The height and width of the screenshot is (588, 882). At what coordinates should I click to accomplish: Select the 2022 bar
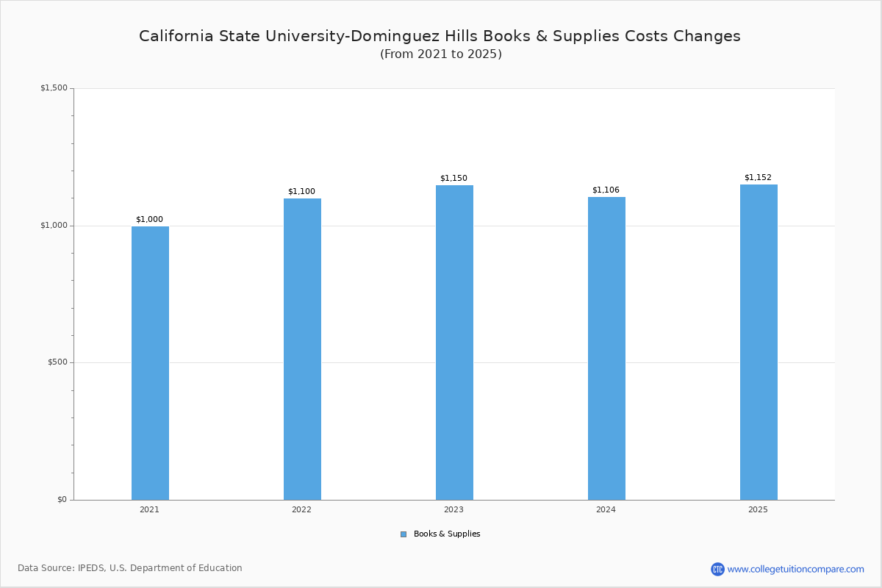pos(302,349)
